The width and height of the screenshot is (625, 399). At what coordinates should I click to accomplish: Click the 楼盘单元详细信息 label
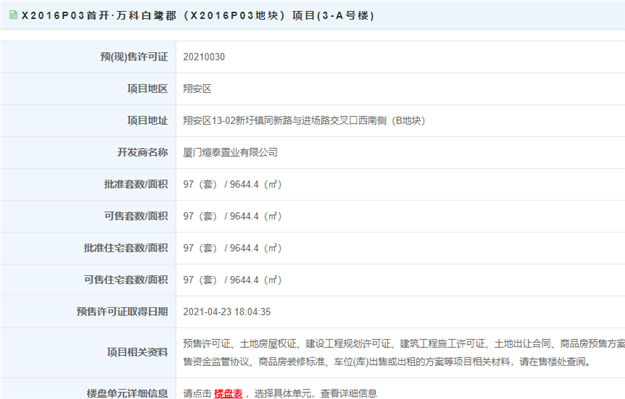click(x=128, y=394)
